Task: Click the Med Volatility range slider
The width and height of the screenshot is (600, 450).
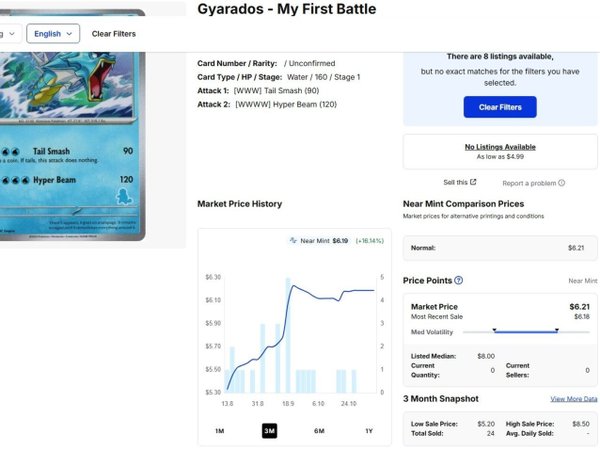Action: (525, 331)
